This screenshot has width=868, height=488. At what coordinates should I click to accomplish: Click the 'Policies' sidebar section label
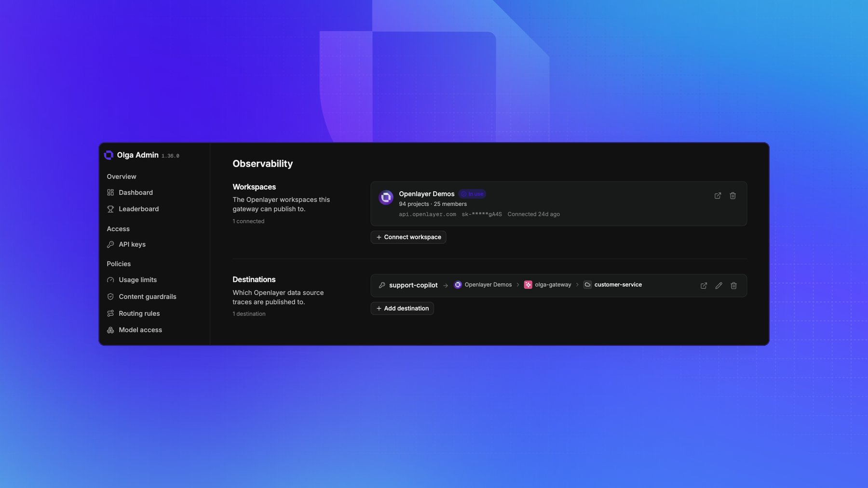pos(119,264)
